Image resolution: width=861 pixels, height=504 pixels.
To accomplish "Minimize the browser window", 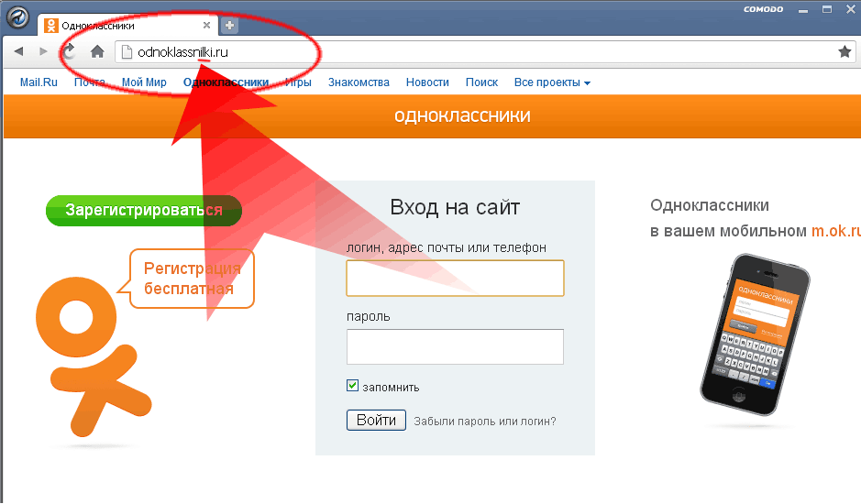I will [x=803, y=10].
